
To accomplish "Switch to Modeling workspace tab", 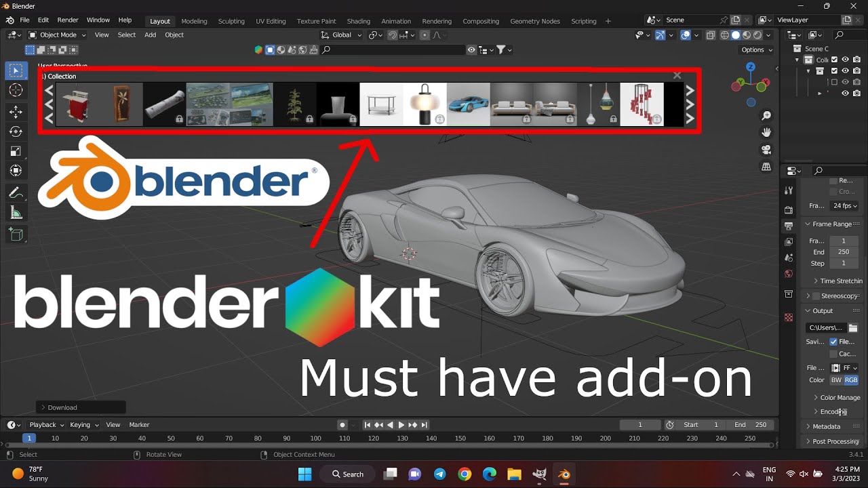I will (x=194, y=21).
